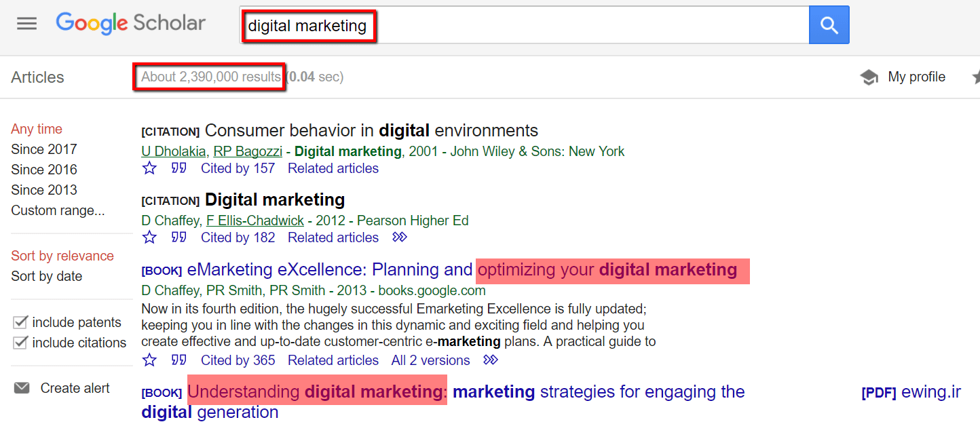Open the ewing.ir PDF link
Screen dimensions: 980x422
[911, 392]
